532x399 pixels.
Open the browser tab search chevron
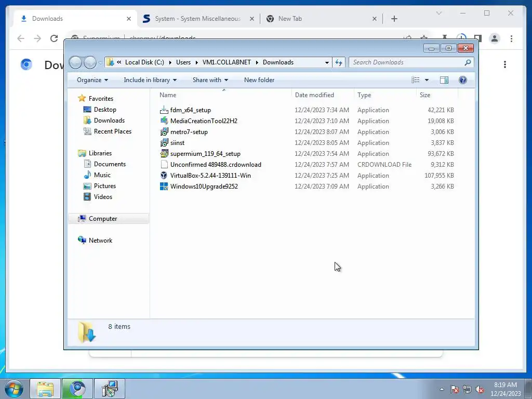[438, 13]
